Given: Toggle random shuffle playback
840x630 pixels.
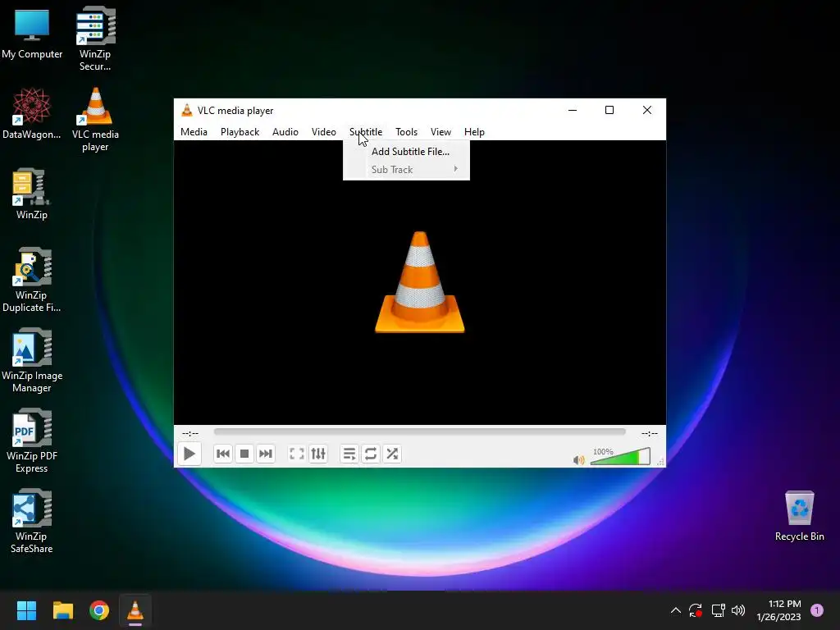Looking at the screenshot, I should pyautogui.click(x=392, y=454).
